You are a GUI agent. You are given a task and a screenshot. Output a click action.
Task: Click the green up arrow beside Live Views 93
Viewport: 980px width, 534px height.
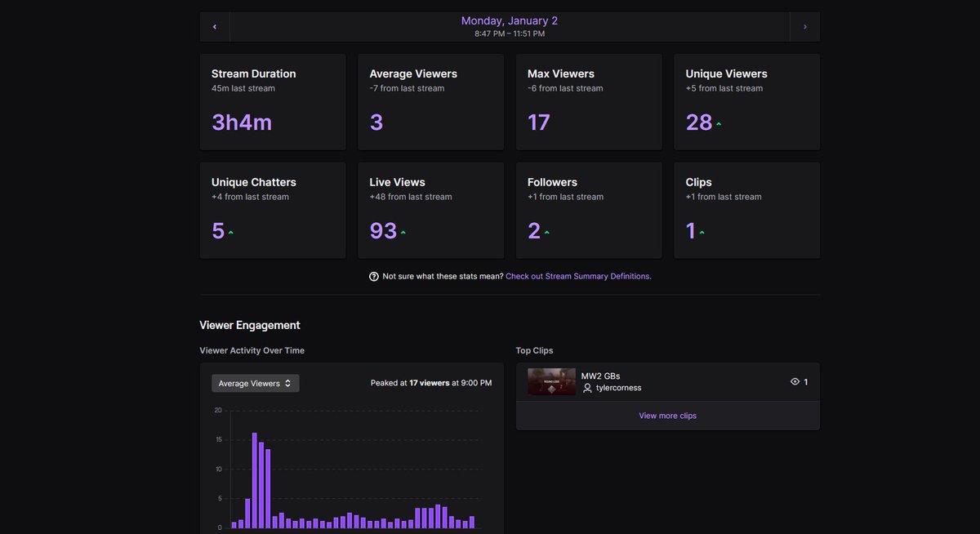click(x=403, y=233)
